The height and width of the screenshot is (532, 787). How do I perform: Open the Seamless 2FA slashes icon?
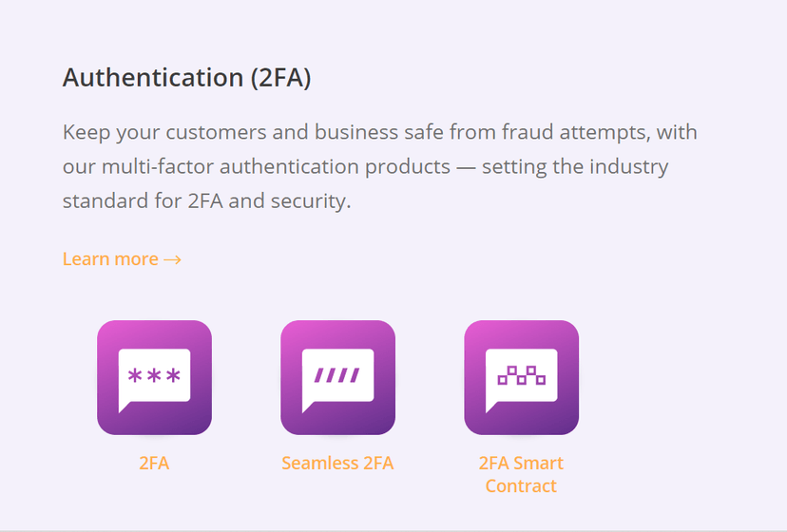click(337, 377)
